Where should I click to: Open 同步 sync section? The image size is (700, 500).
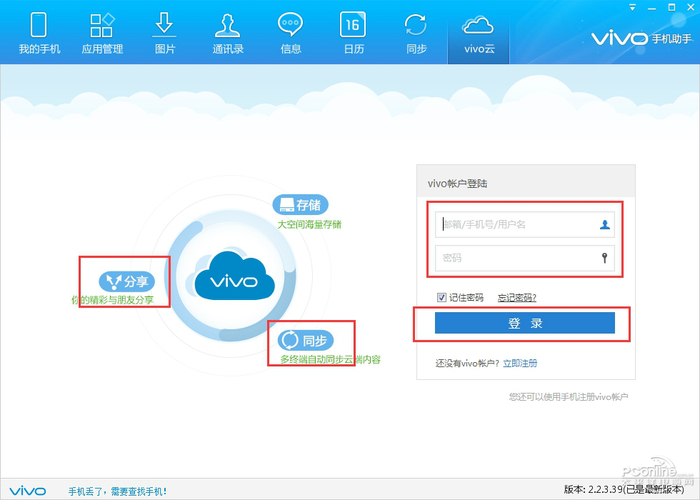coord(416,33)
